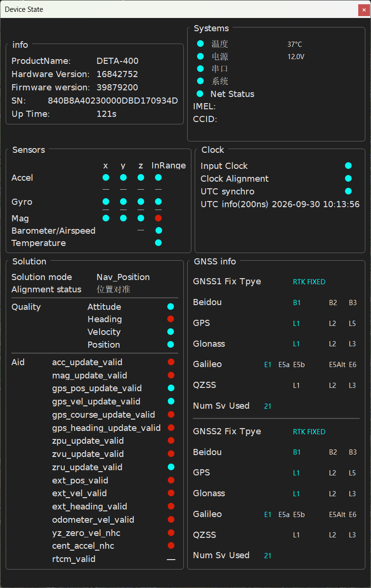This screenshot has height=588, width=371.
Task: Click GNSS2 Num Sv Used value 21
Action: [x=268, y=556]
